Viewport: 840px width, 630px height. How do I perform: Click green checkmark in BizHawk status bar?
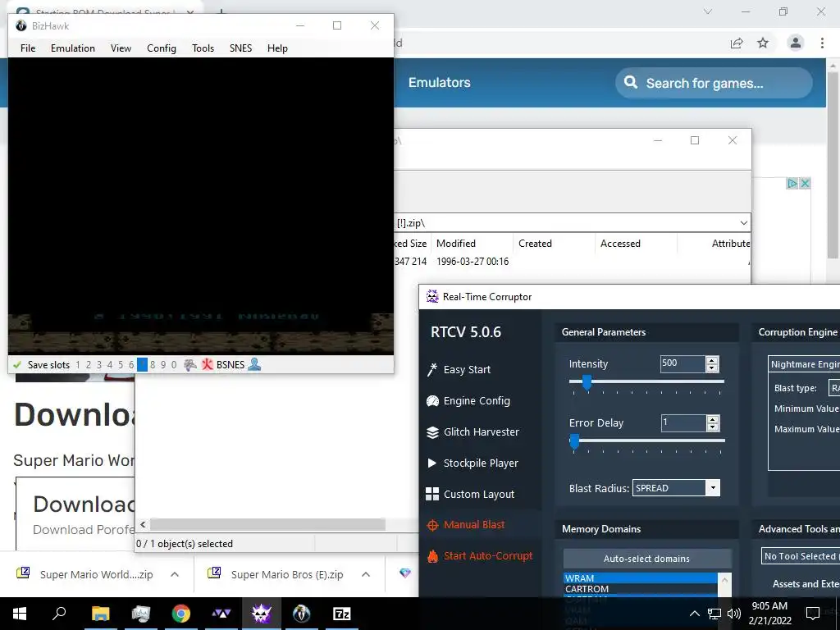[x=17, y=365]
